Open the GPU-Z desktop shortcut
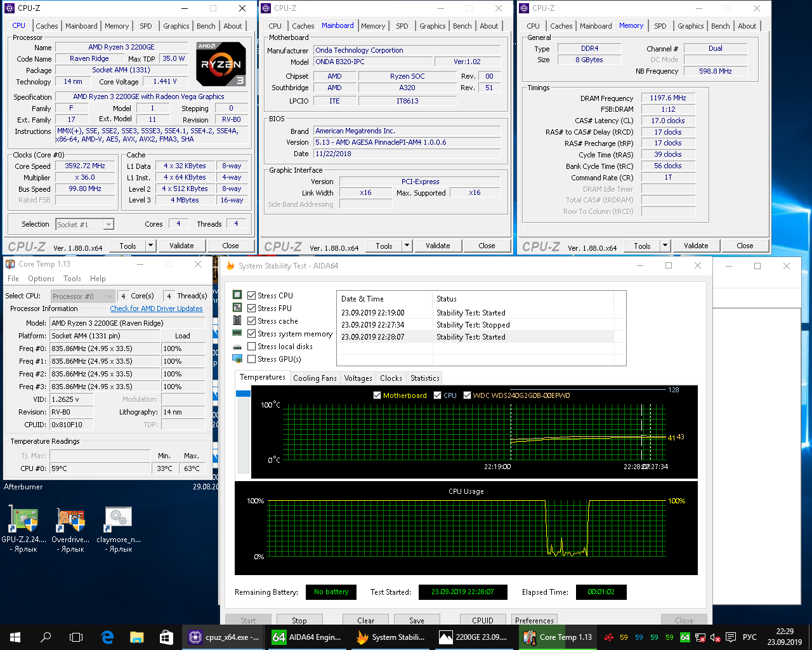 click(23, 529)
